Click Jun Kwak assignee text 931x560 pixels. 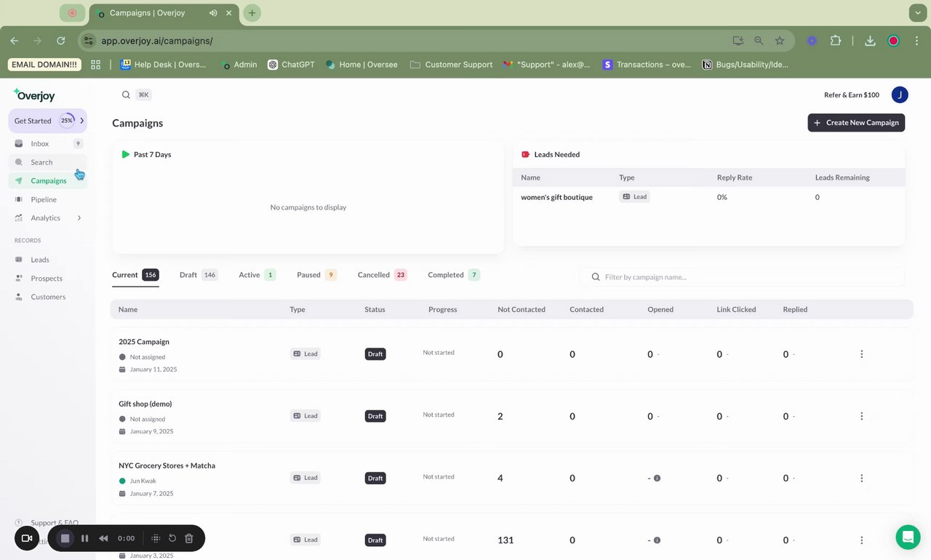coord(143,481)
